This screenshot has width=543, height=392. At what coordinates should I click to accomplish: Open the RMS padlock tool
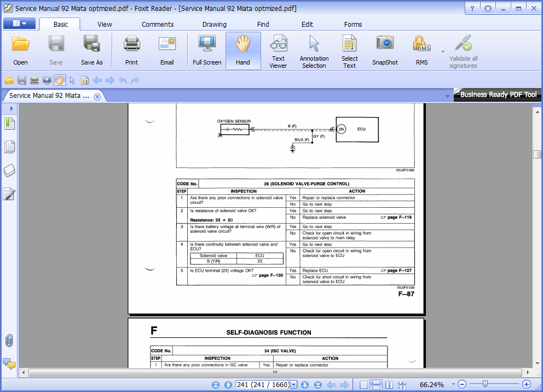tap(421, 51)
